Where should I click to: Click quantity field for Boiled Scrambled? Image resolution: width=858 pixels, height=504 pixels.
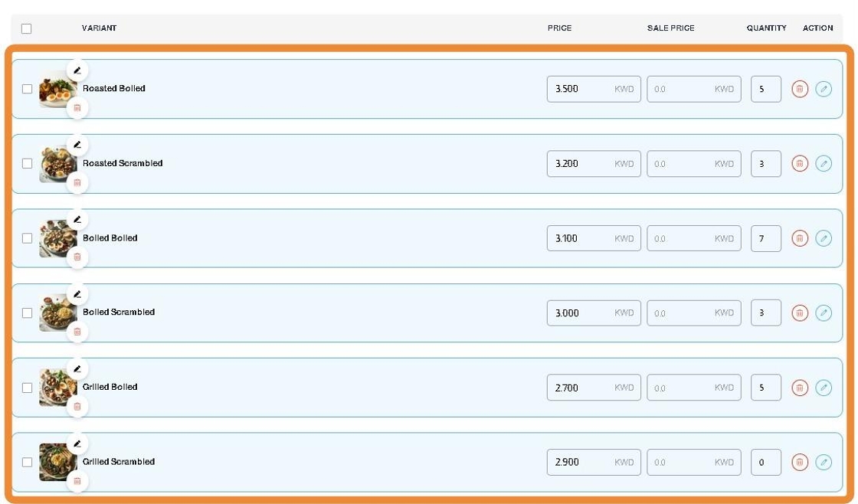click(766, 313)
